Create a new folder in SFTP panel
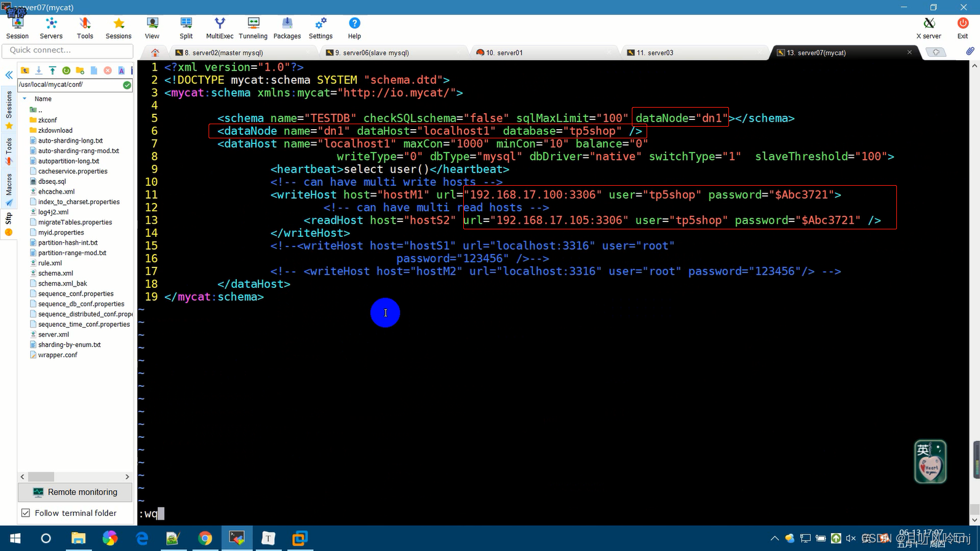This screenshot has height=551, width=980. (x=80, y=71)
